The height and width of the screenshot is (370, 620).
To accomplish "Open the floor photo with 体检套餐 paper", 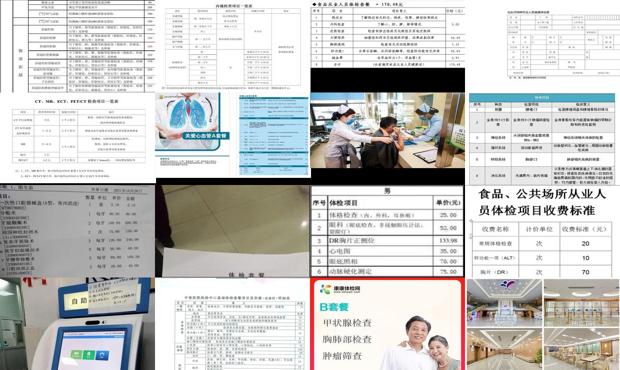I will [x=232, y=231].
